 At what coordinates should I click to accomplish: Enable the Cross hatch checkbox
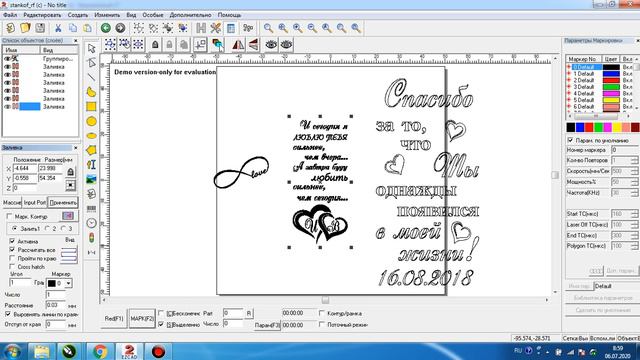12,267
